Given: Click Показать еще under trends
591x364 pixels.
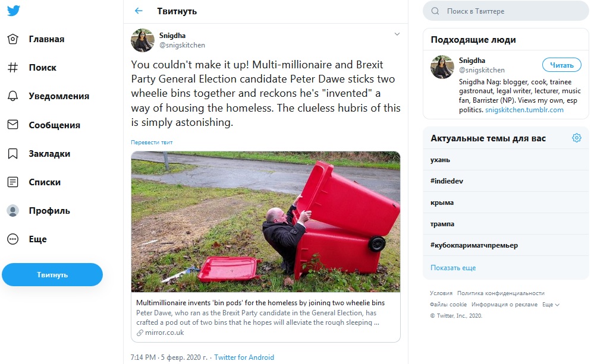Looking at the screenshot, I should coord(453,268).
